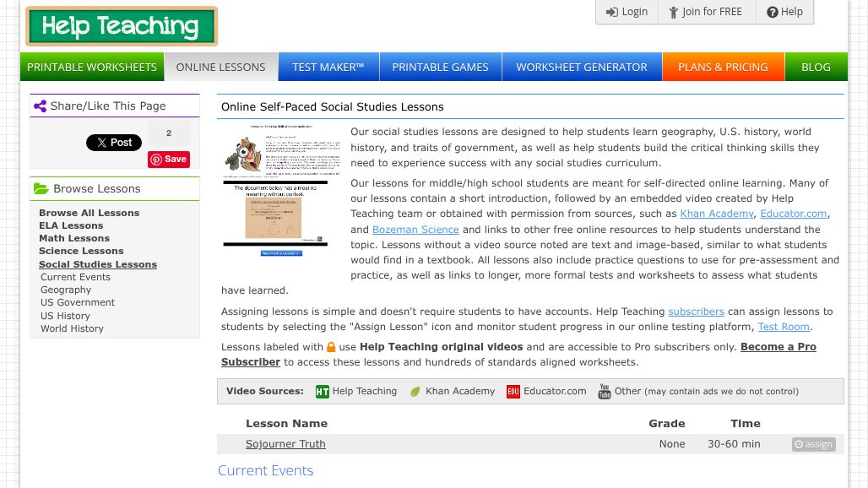
Task: Click the Educator.com video source icon
Action: tap(513, 392)
